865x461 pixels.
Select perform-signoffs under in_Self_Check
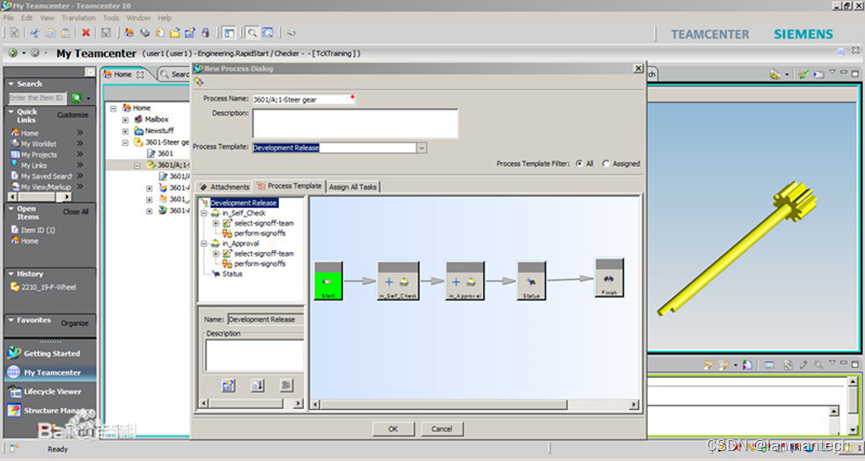pyautogui.click(x=260, y=233)
